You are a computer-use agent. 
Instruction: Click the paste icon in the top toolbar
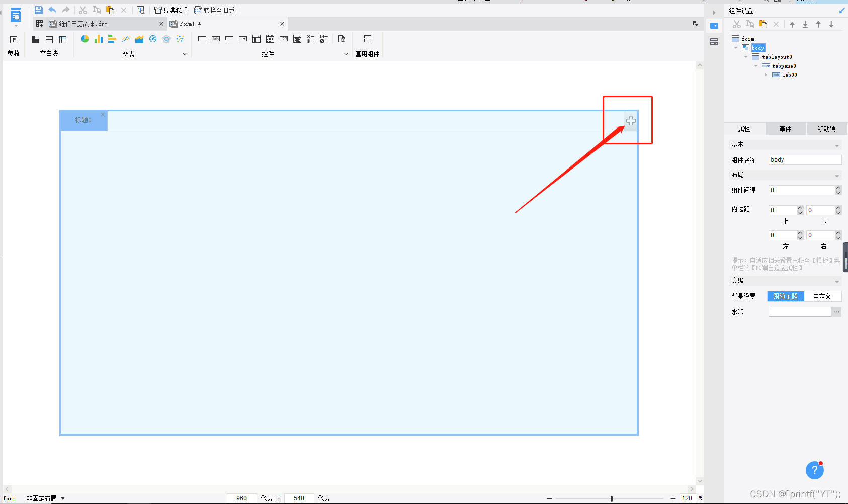(x=110, y=10)
